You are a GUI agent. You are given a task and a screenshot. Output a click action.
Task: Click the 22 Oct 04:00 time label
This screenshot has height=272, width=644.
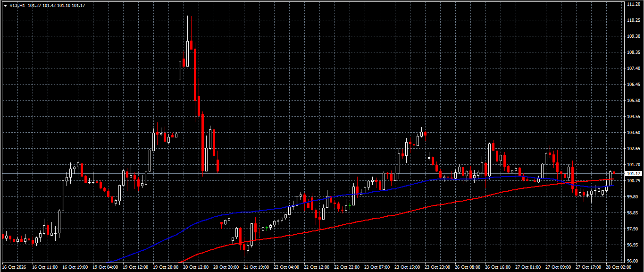[x=286, y=267]
